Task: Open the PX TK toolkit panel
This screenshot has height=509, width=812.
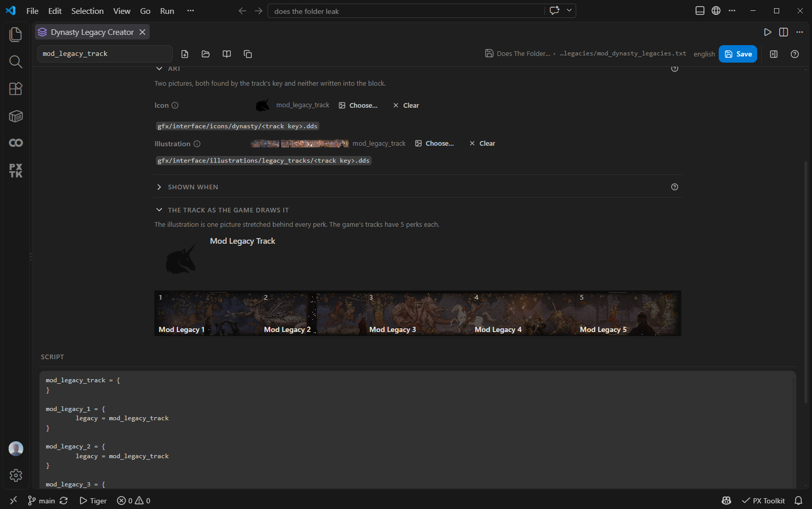Action: (16, 170)
